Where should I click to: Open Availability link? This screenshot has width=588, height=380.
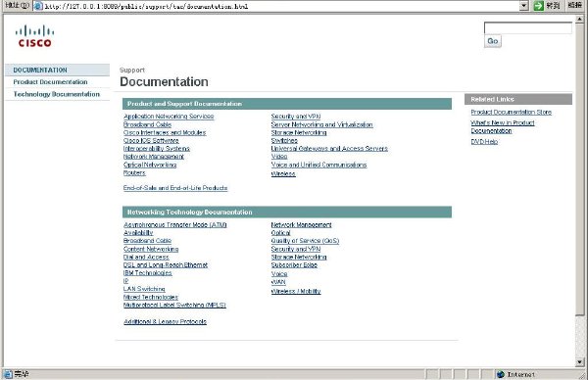(x=138, y=233)
